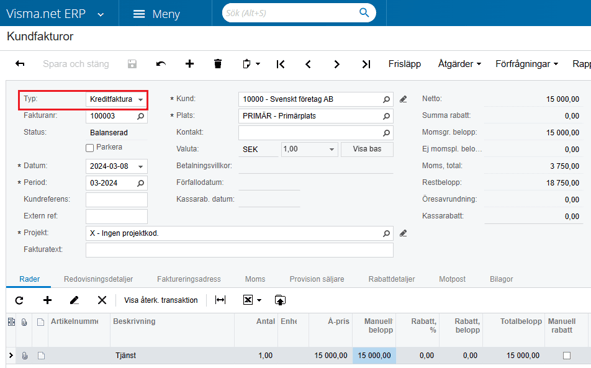Switch to the Moms tab

(x=255, y=279)
